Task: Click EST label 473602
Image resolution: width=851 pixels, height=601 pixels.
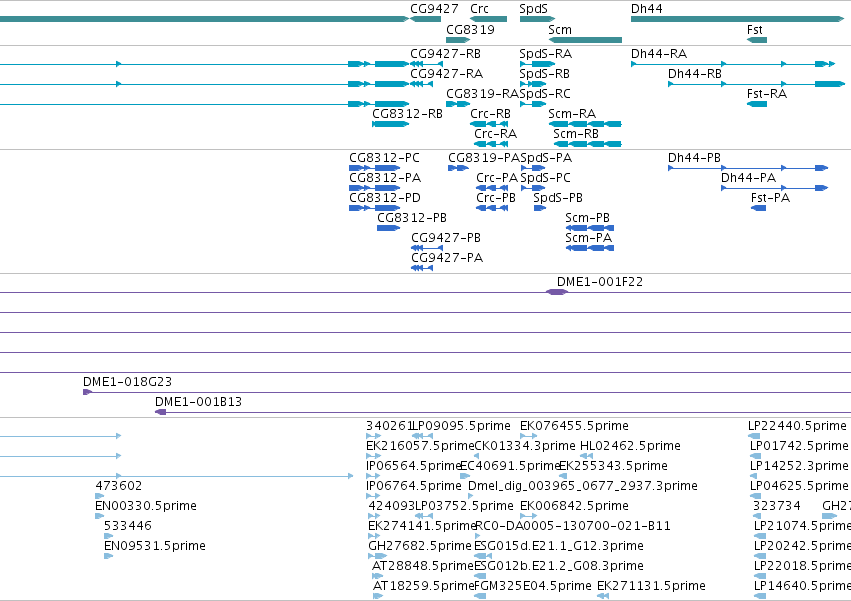Action: pyautogui.click(x=118, y=486)
